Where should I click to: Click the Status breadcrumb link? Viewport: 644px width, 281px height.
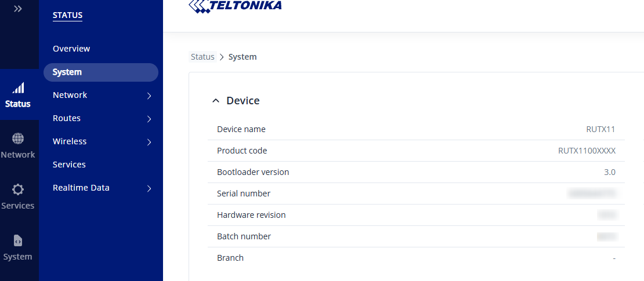point(202,57)
